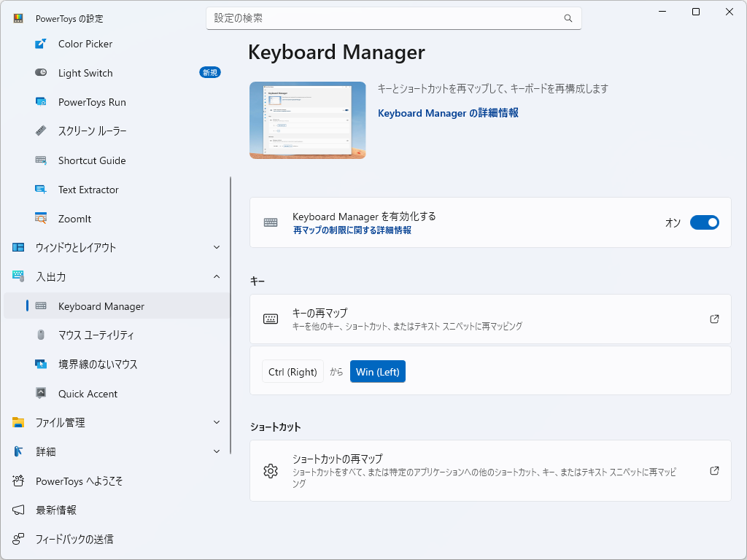Disable the Keyboard Manager を有効化する toggle
Viewport: 747px width, 560px height.
click(704, 222)
